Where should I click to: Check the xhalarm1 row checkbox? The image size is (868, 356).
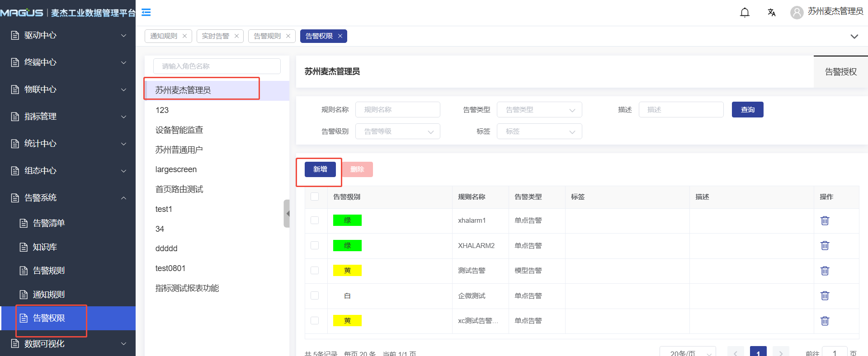coord(315,220)
